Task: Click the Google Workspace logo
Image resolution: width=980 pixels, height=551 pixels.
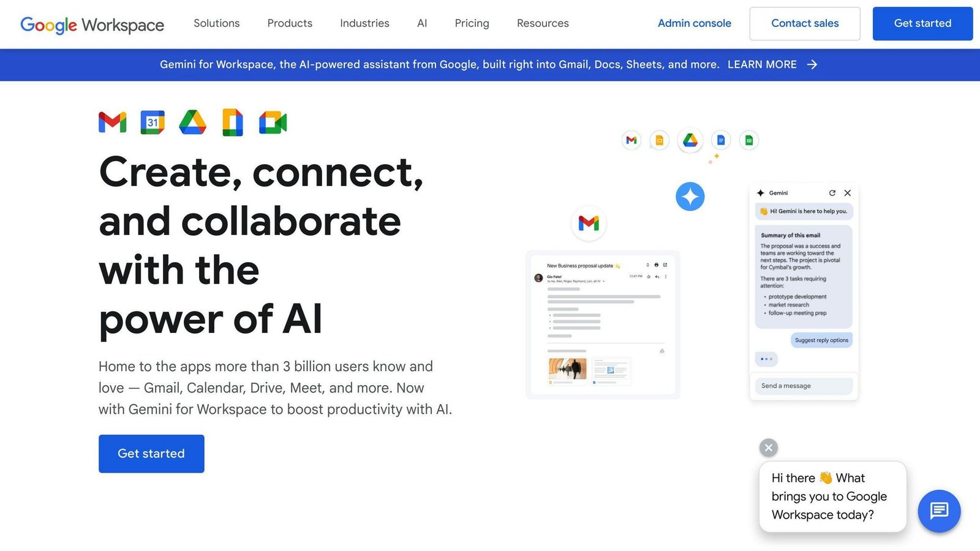Action: coord(92,24)
